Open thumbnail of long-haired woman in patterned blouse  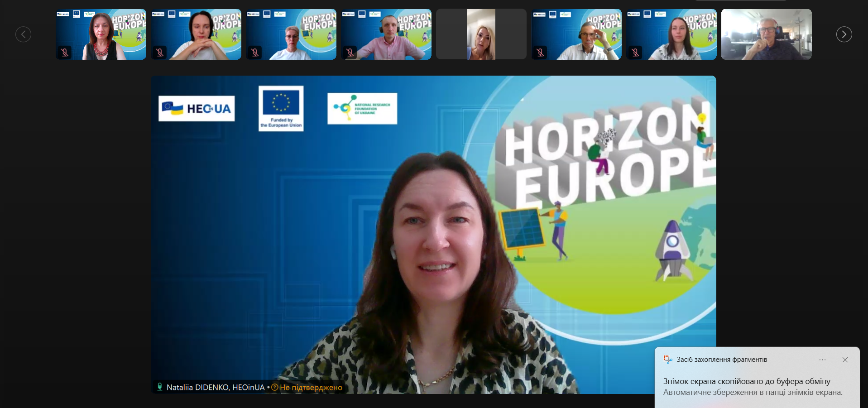pyautogui.click(x=671, y=34)
